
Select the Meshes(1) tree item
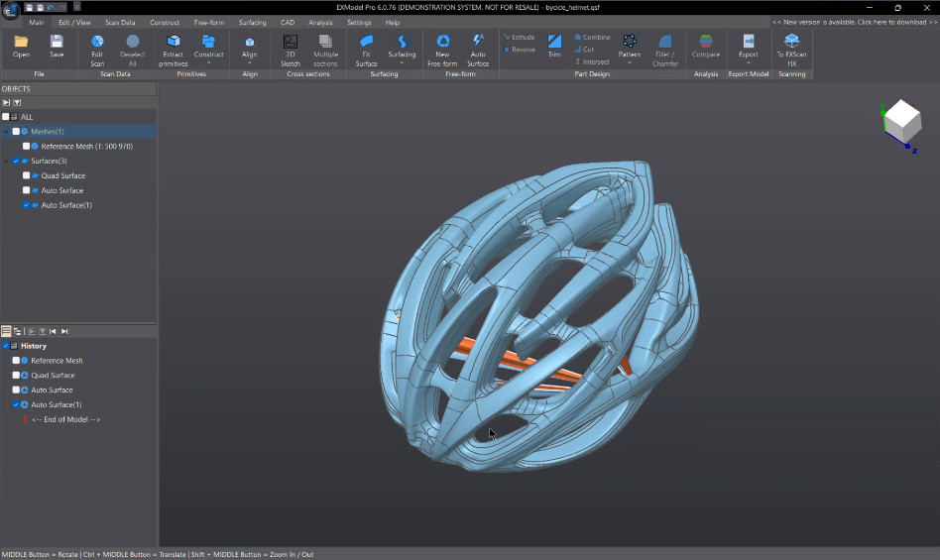pyautogui.click(x=48, y=131)
